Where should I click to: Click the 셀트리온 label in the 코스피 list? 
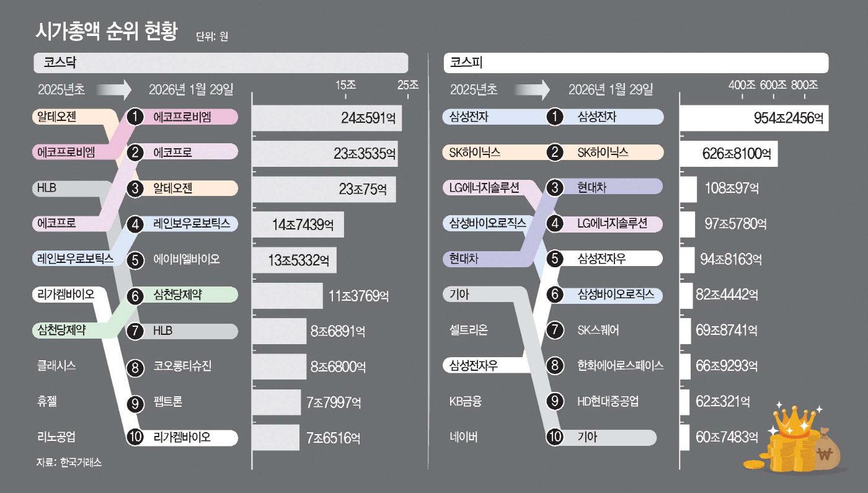point(468,330)
